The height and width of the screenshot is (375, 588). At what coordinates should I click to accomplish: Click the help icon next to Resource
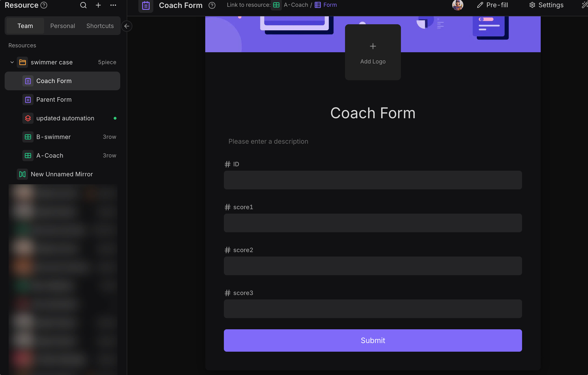pyautogui.click(x=44, y=5)
